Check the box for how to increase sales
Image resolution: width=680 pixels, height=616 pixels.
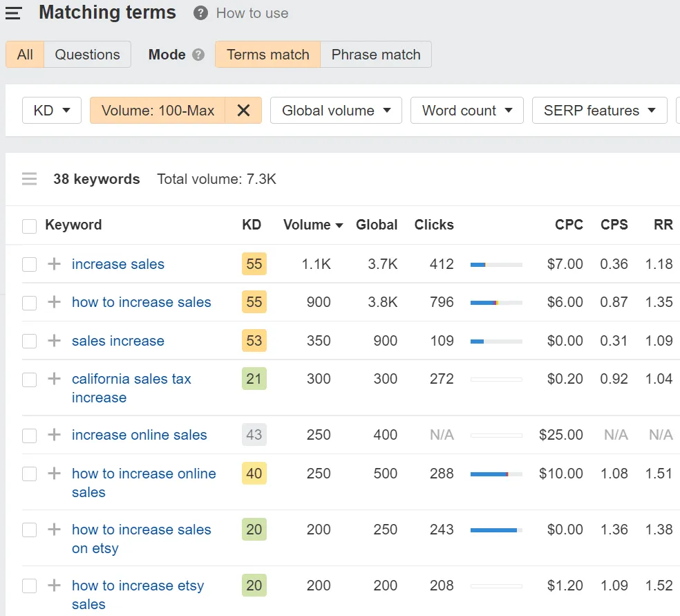pyautogui.click(x=29, y=303)
